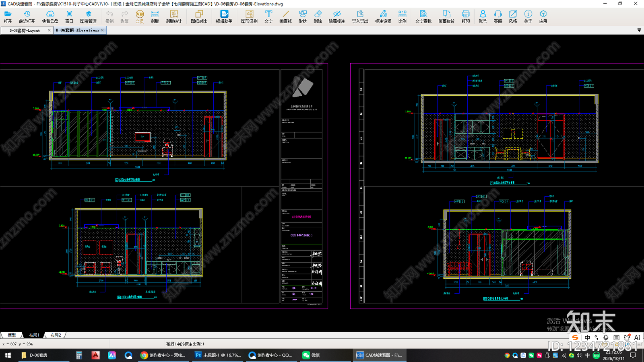644x362 pixels.
Task: Open the 快看云盘 cloud drive
Action: (50, 17)
